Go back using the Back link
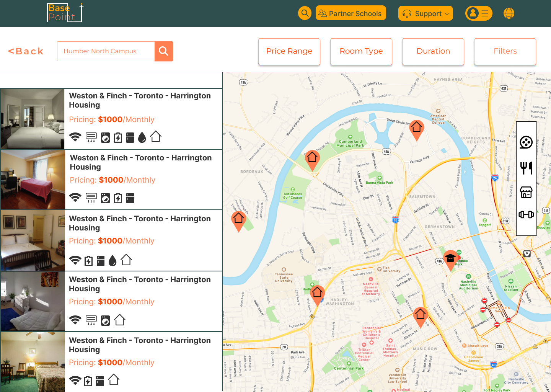Image resolution: width=551 pixels, height=392 pixels. (25, 51)
